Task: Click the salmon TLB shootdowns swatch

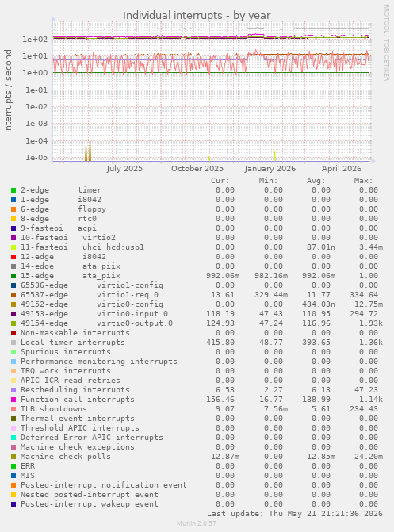Action: 13,409
